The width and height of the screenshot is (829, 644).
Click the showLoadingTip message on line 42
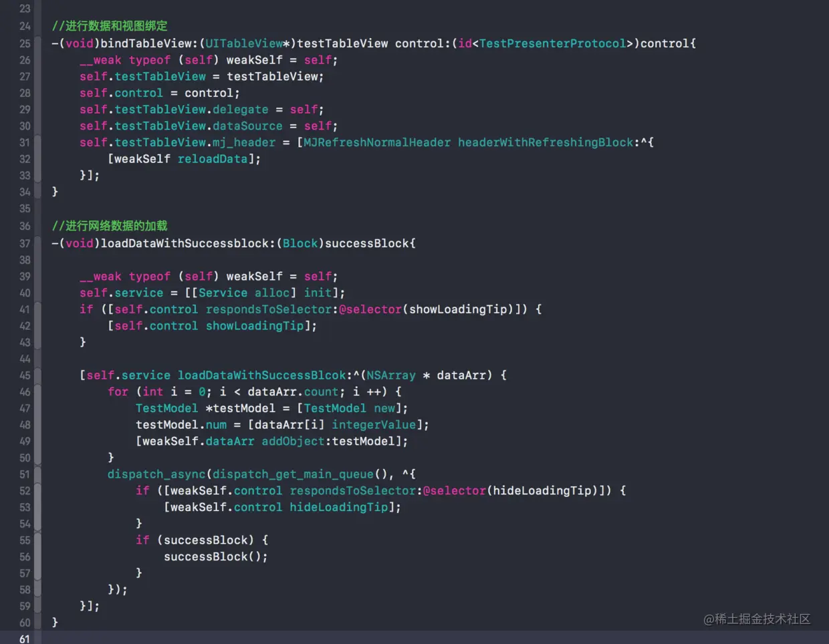255,326
